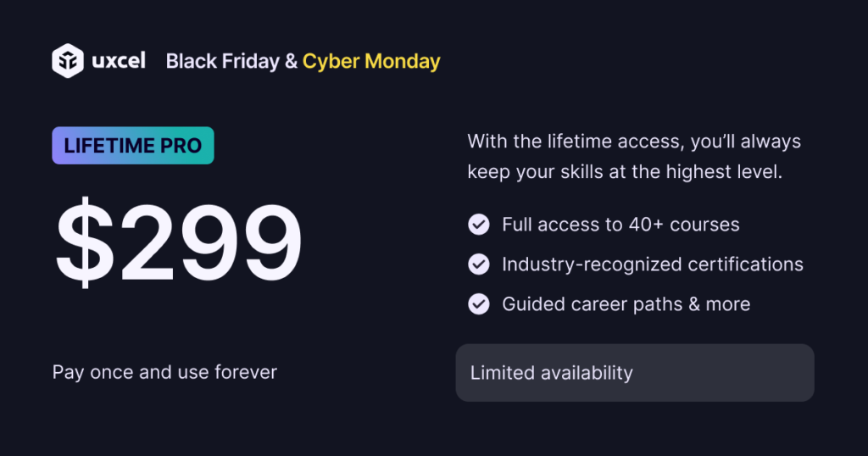Click the uxcel wordmark text
This screenshot has width=868, height=456.
[x=120, y=61]
